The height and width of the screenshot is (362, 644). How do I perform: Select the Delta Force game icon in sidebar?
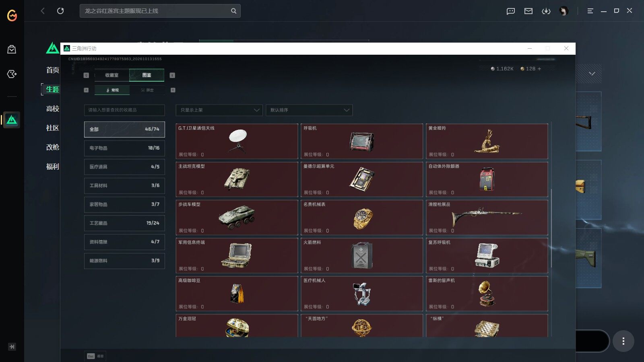pyautogui.click(x=12, y=120)
